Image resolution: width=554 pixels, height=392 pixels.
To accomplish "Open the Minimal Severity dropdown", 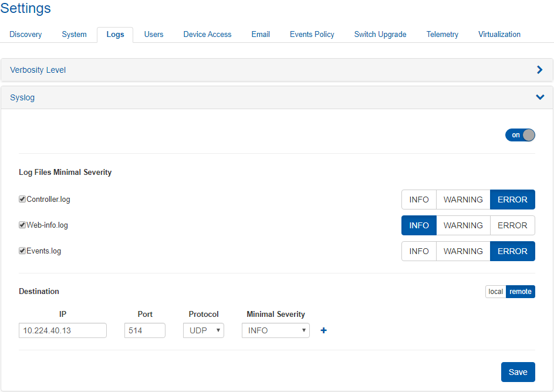I will click(275, 330).
